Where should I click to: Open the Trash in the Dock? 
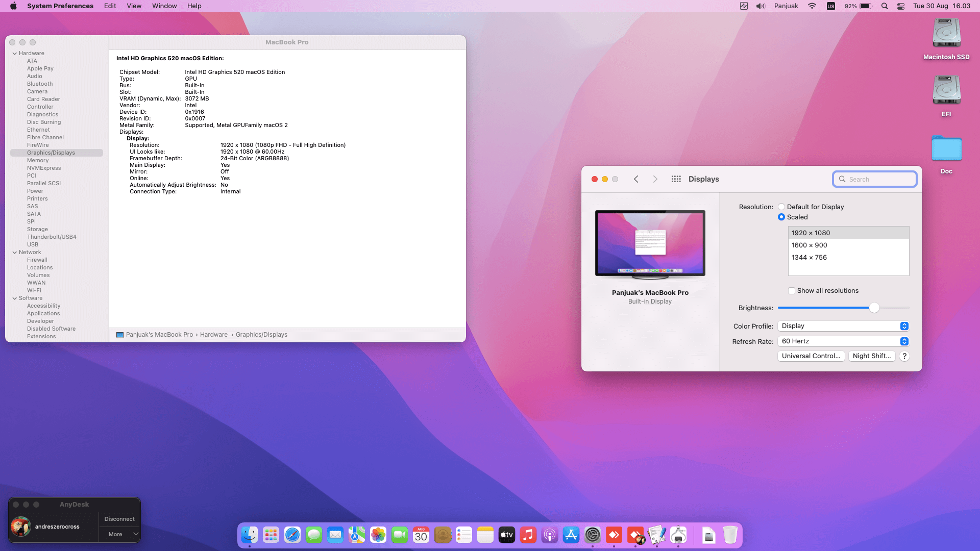[730, 535]
